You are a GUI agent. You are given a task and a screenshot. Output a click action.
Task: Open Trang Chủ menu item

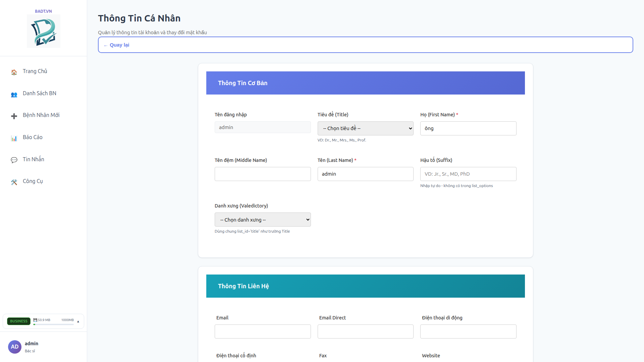44,71
